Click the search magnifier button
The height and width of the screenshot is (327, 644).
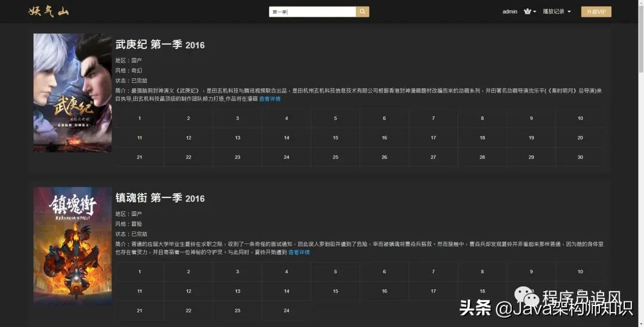coord(363,11)
